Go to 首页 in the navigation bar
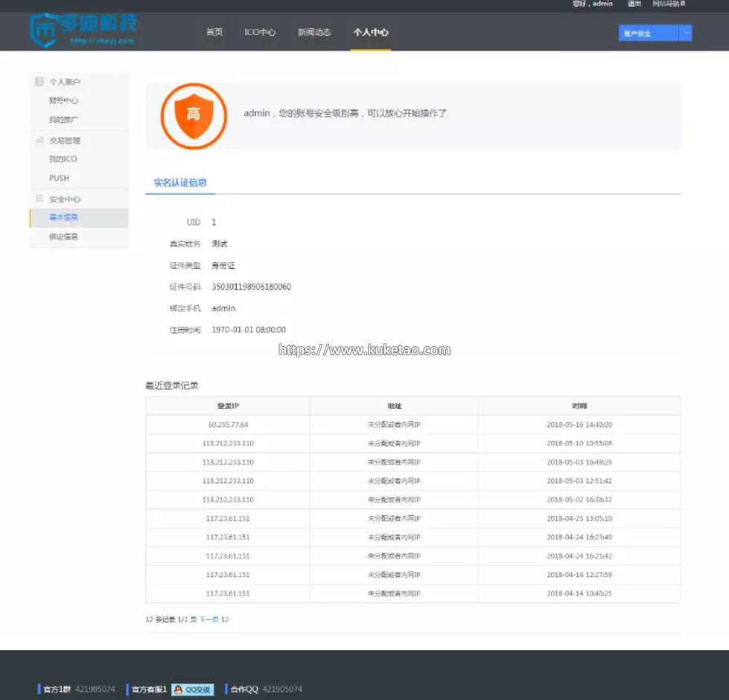The image size is (729, 700). [x=214, y=32]
